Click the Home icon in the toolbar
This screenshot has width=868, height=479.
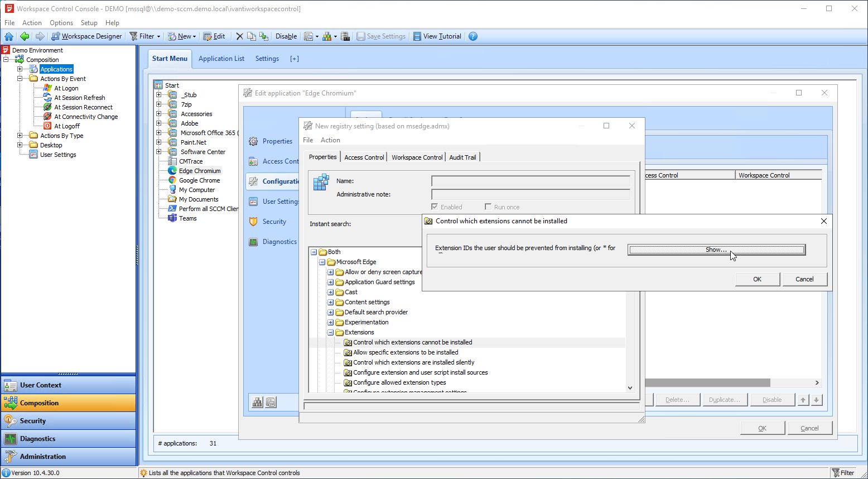pos(9,36)
